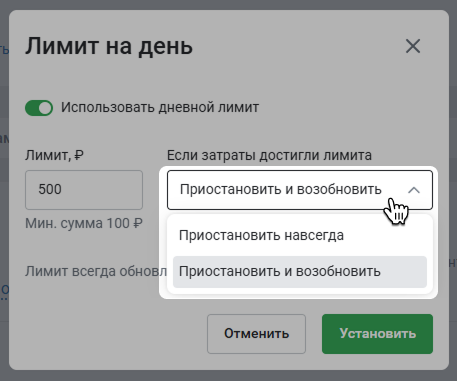Click the Приостановить и возобновить combo box
The width and height of the screenshot is (457, 381).
coord(300,190)
